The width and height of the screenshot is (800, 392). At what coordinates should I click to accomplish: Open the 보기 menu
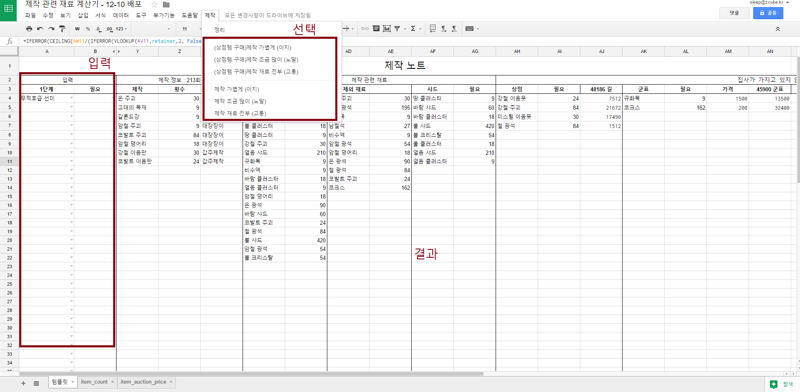(x=65, y=15)
